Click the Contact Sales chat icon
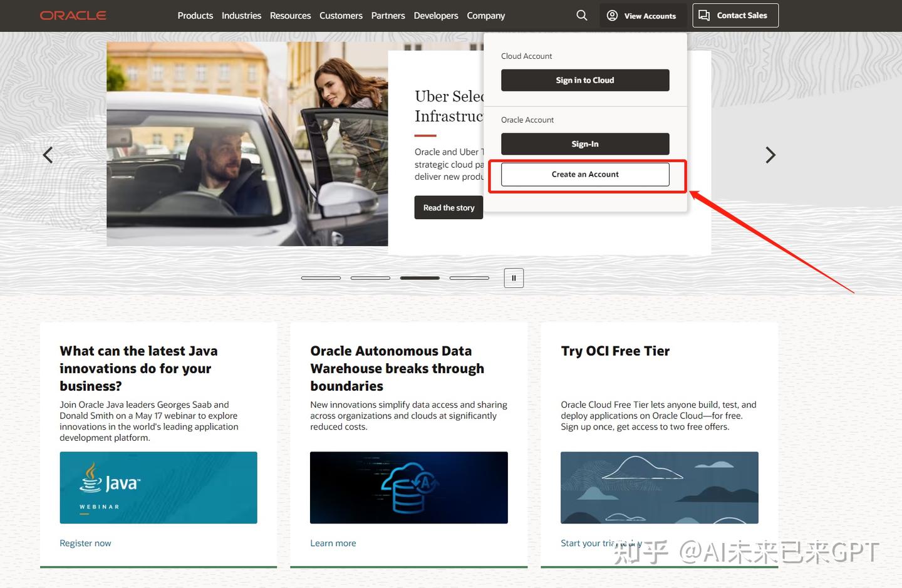The image size is (902, 588). click(704, 16)
